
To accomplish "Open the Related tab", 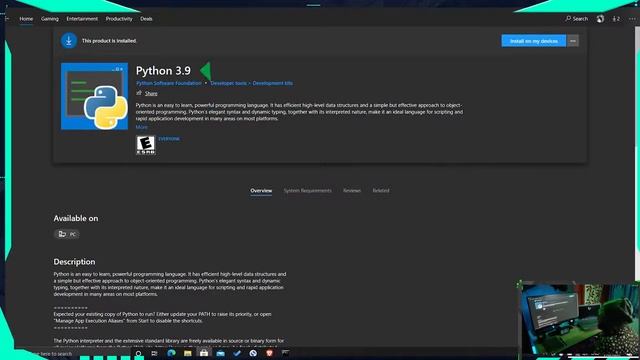I will 381,191.
